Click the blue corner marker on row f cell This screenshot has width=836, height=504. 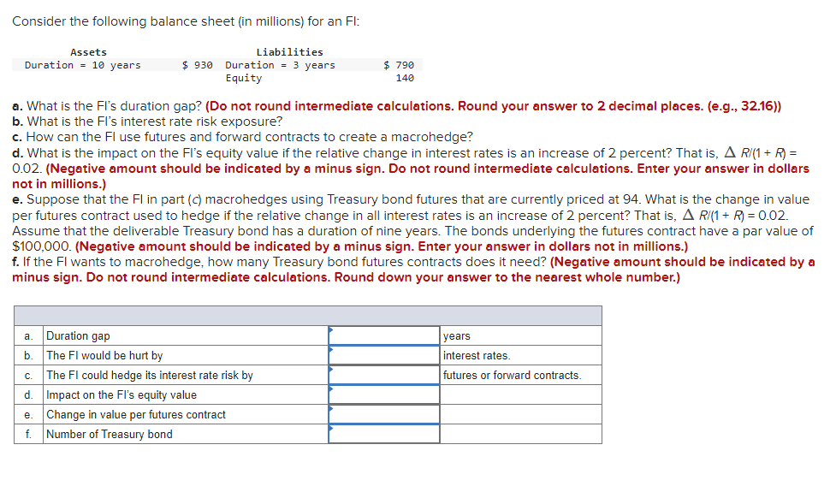point(330,428)
